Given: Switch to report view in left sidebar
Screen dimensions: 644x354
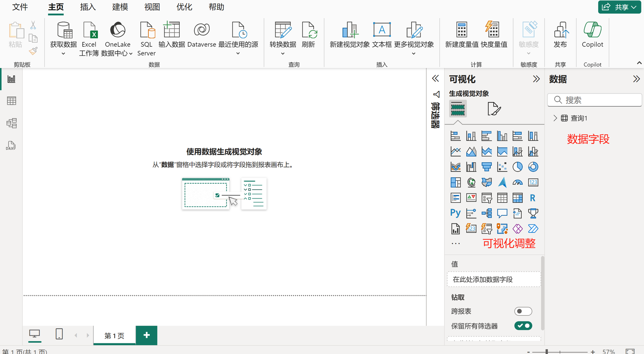Looking at the screenshot, I should (11, 79).
